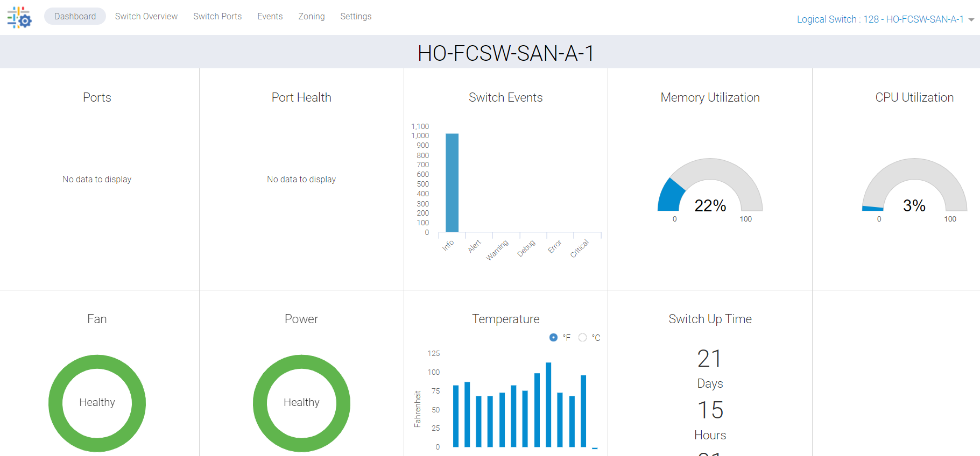The image size is (980, 456).
Task: Switch to the Switch Overview tab
Action: pyautogui.click(x=146, y=16)
